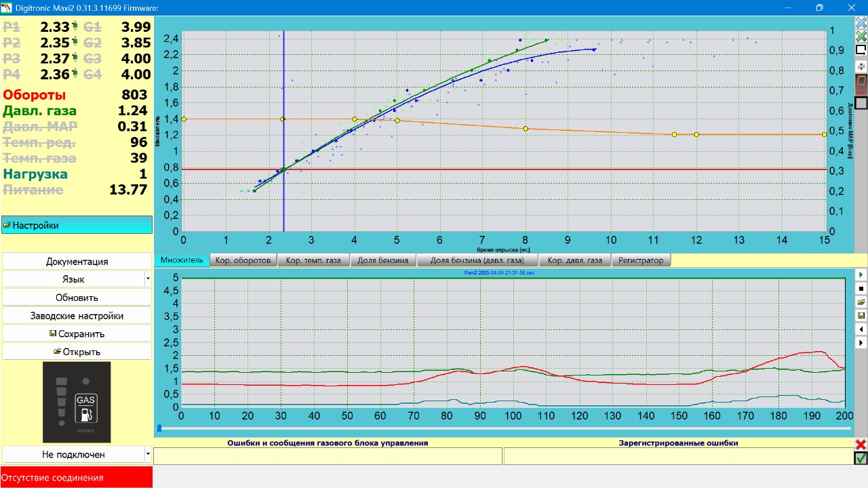Start oscilloscope playback with green play icon
This screenshot has width=868, height=488.
[x=861, y=274]
